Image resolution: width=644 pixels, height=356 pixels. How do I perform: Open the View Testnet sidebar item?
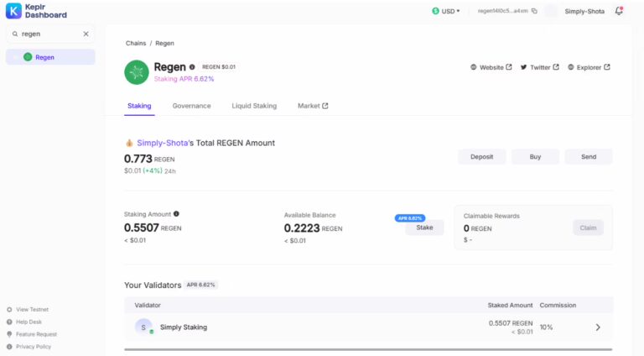pos(32,309)
